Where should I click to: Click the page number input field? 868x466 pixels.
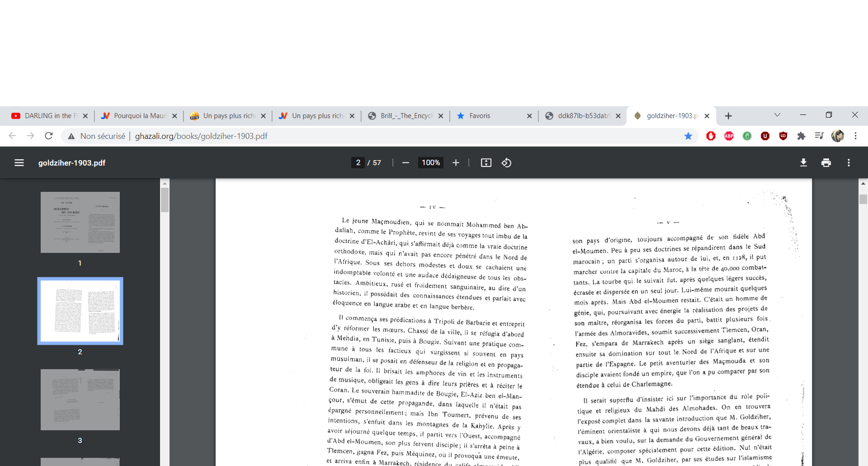pos(358,163)
